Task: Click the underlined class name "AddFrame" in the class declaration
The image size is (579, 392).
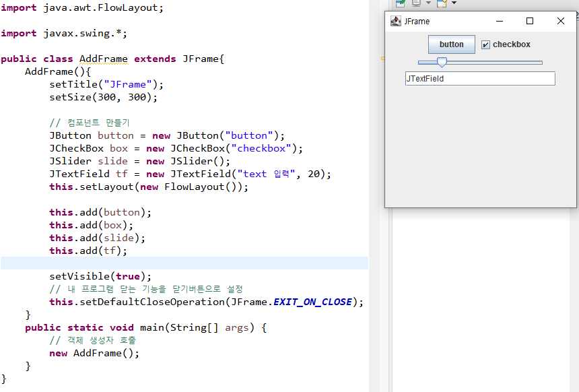Action: [x=104, y=59]
